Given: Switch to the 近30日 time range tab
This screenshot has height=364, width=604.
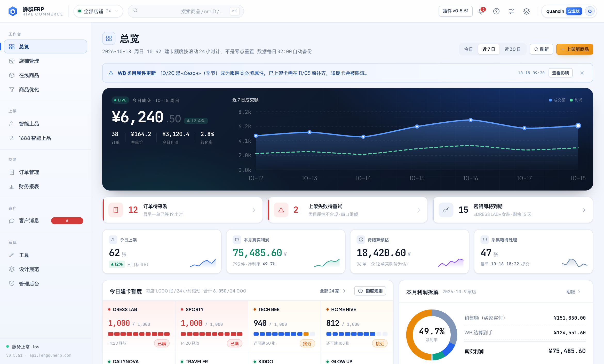Looking at the screenshot, I should point(512,49).
